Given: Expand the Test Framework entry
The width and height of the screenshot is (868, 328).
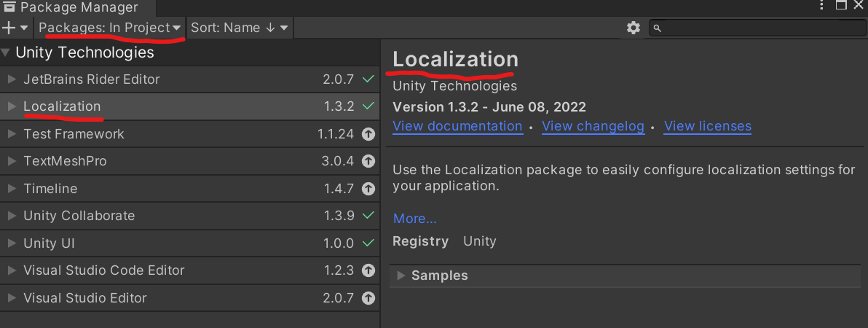Looking at the screenshot, I should (x=12, y=133).
